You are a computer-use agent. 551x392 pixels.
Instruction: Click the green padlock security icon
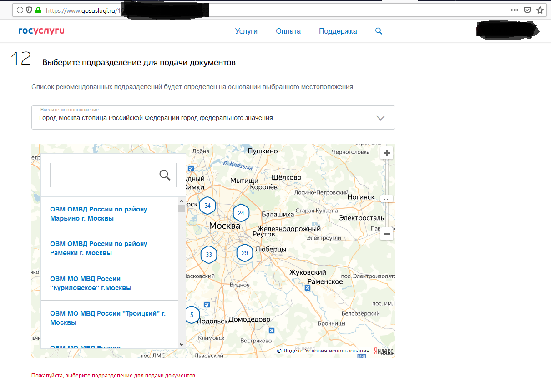point(38,10)
